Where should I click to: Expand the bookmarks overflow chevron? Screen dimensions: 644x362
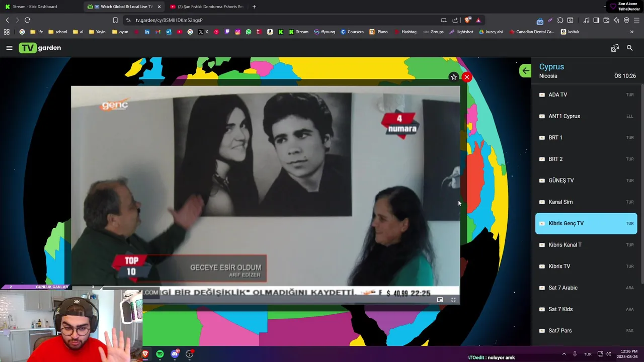(631, 32)
